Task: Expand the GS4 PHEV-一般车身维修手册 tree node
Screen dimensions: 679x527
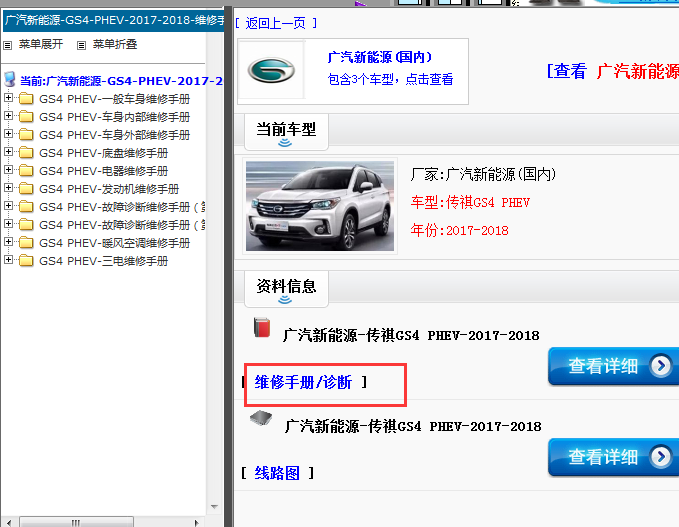Action: click(8, 98)
